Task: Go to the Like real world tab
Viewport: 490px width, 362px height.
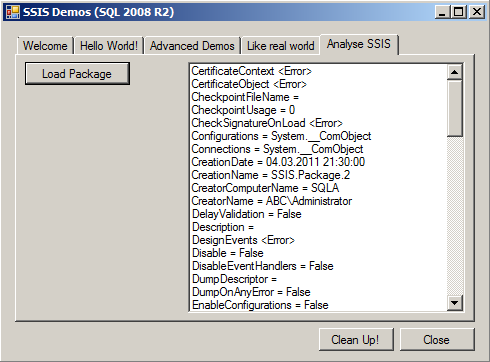Action: [x=281, y=46]
